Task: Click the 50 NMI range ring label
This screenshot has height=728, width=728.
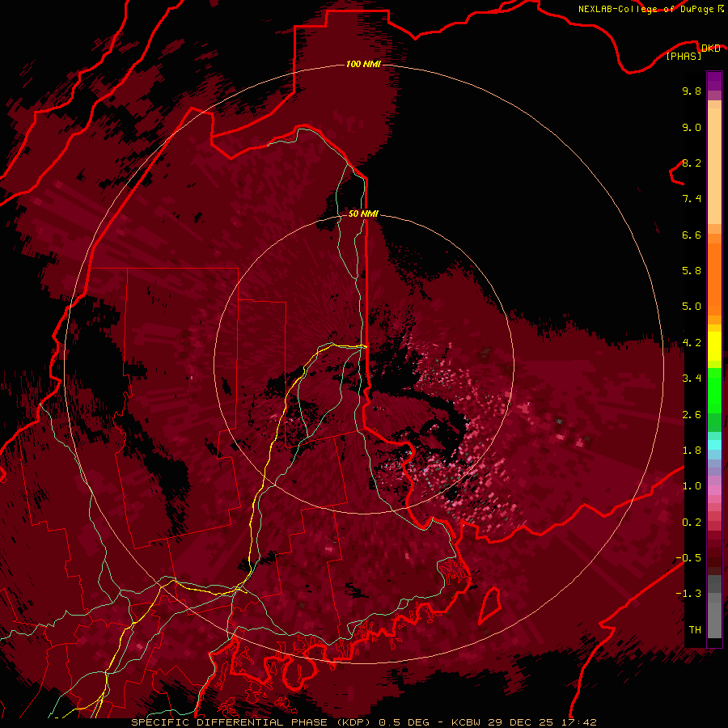Action: coord(363,214)
